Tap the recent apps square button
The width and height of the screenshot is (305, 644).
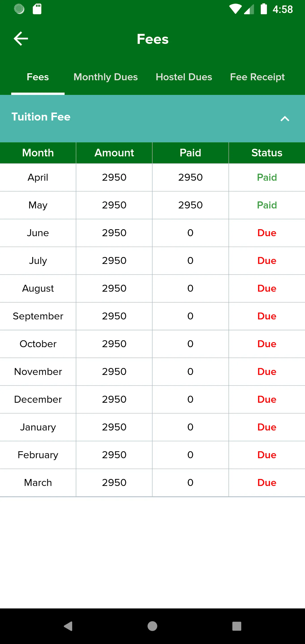click(x=237, y=626)
